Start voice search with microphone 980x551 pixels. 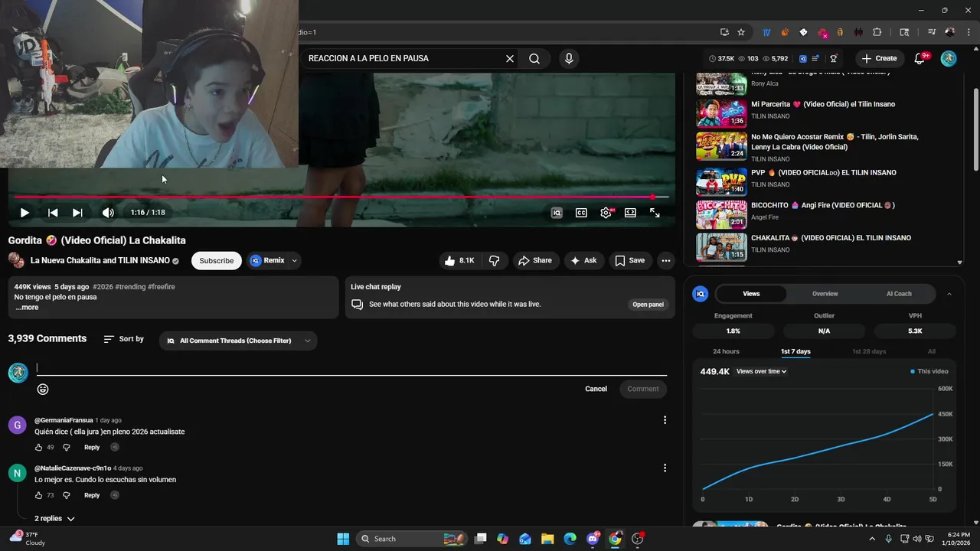coord(569,58)
